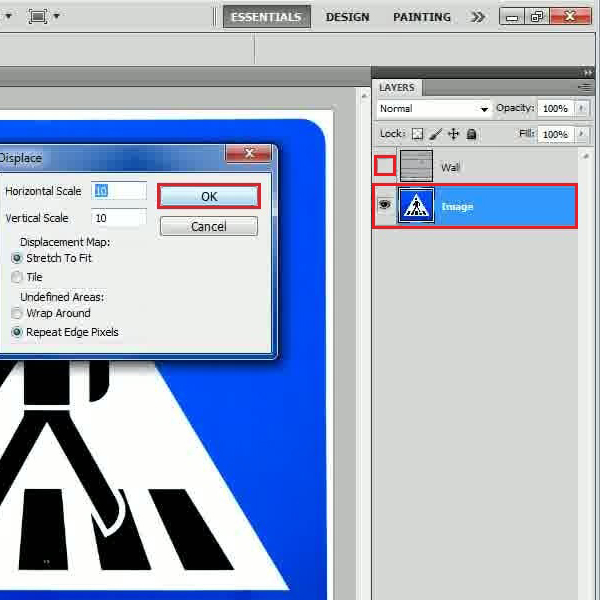Click the Wall layer thumbnail
The width and height of the screenshot is (600, 600).
coord(416,166)
